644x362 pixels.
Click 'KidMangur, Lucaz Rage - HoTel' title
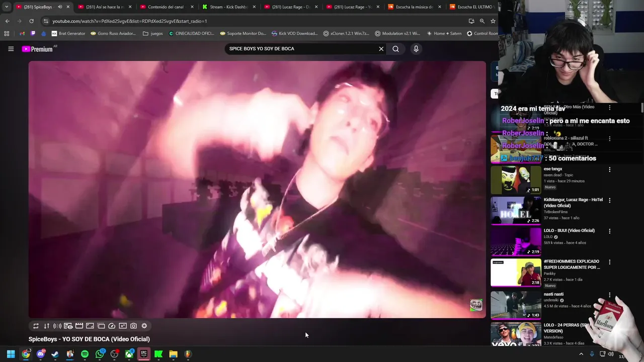[x=573, y=203]
